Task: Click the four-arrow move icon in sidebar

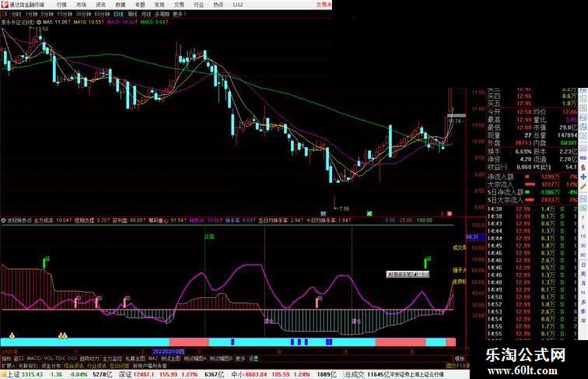Action: [x=583, y=177]
